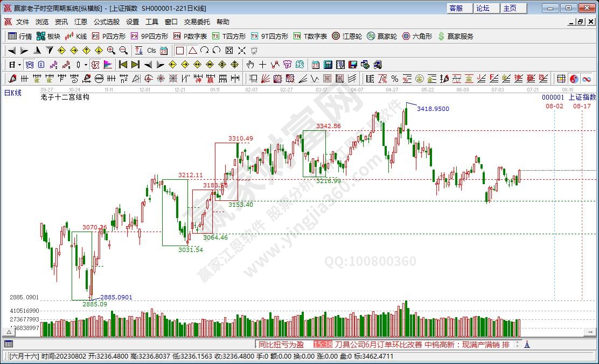Screen dimensions: 599x364
Task: Click the magnifier zoom-in icon
Action: 111,50
